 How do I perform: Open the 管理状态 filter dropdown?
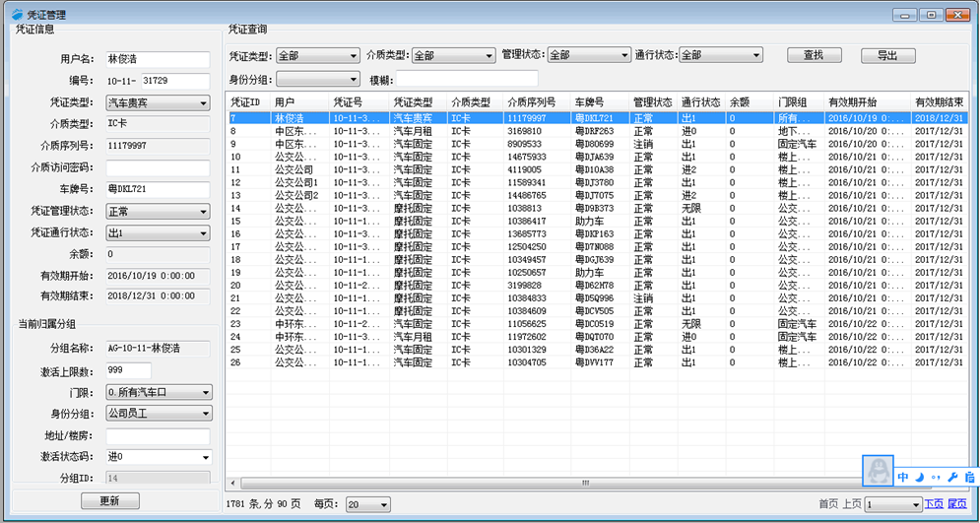point(589,55)
